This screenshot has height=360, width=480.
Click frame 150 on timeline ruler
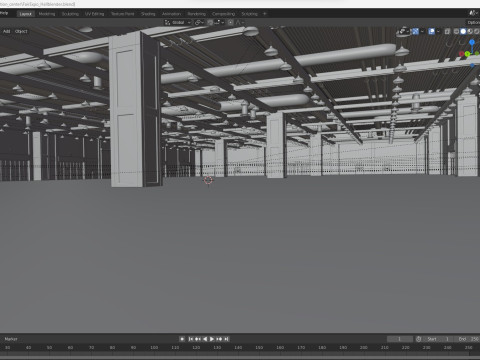coord(259,347)
